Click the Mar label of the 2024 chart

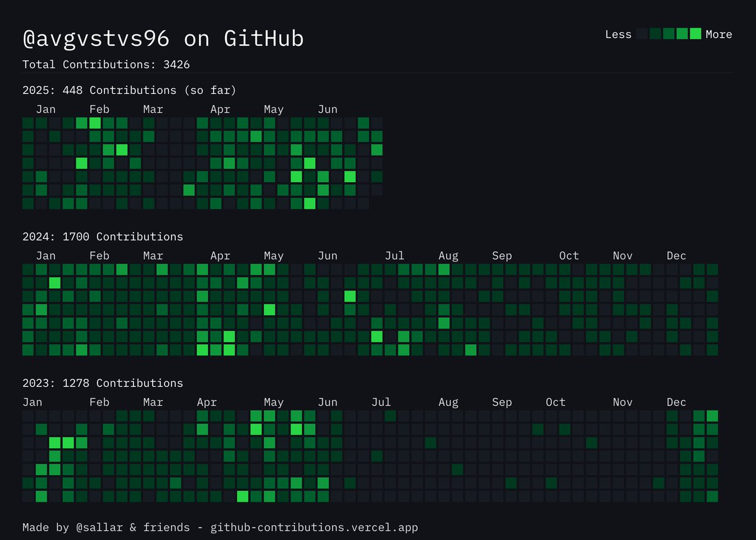tap(153, 256)
